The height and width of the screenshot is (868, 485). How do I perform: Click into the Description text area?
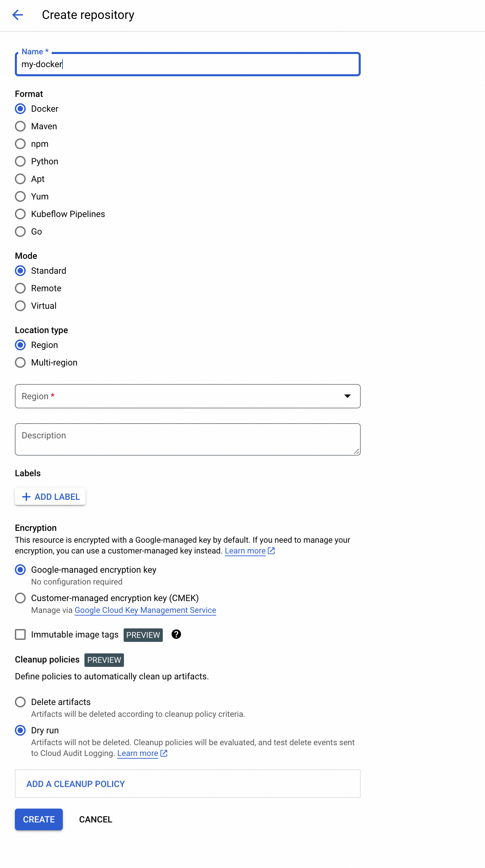coord(188,439)
